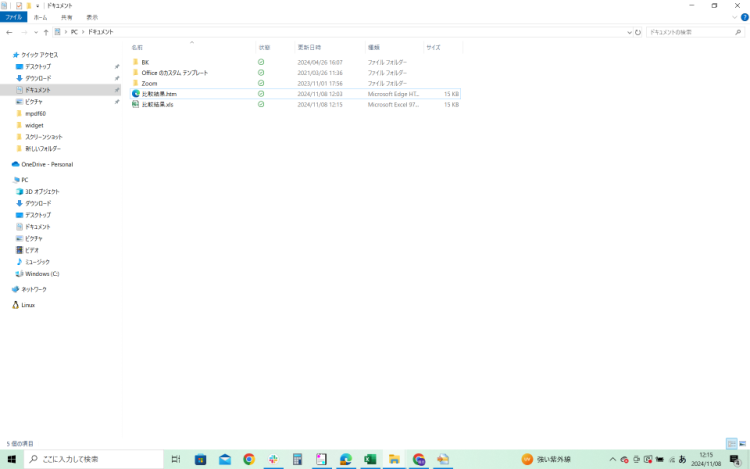Switch to the 表示 ribbon tab
The width and height of the screenshot is (750, 469).
(92, 17)
